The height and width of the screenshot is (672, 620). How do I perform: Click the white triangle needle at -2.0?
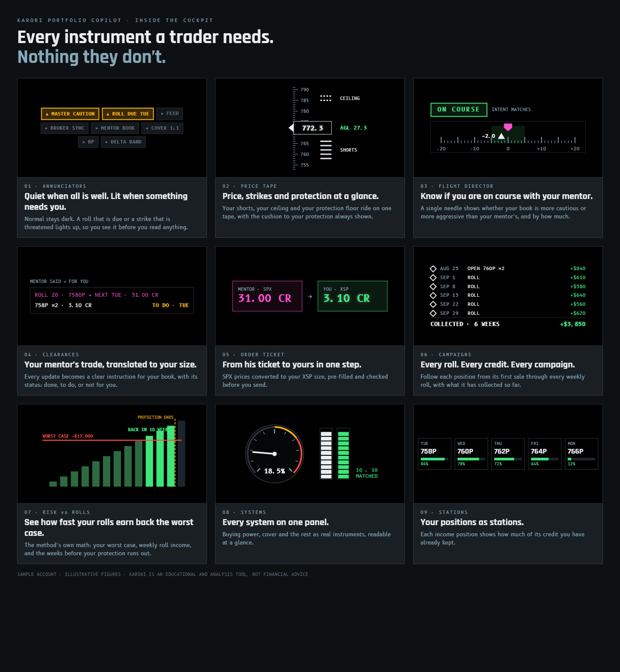click(x=501, y=136)
